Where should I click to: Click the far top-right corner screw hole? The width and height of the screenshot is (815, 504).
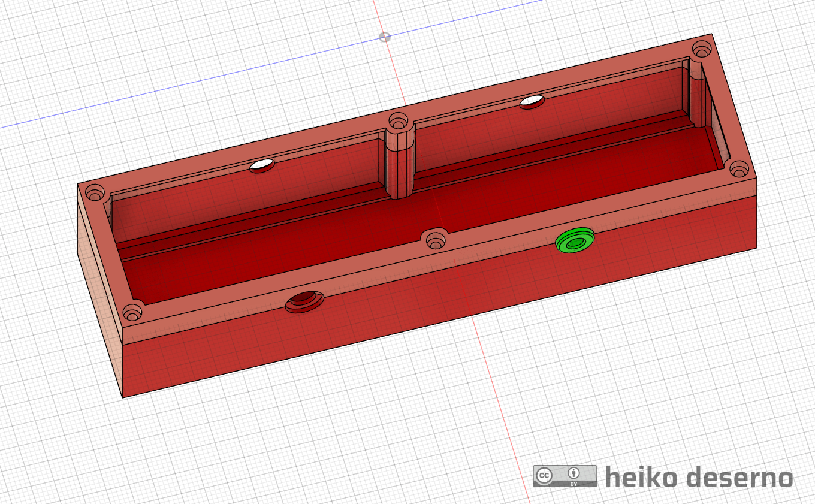pyautogui.click(x=701, y=49)
